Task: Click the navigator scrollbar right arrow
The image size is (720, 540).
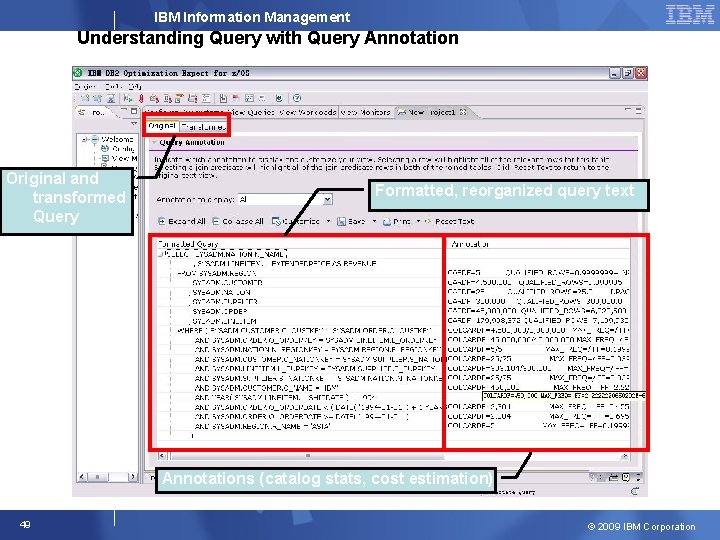Action: tap(132, 477)
